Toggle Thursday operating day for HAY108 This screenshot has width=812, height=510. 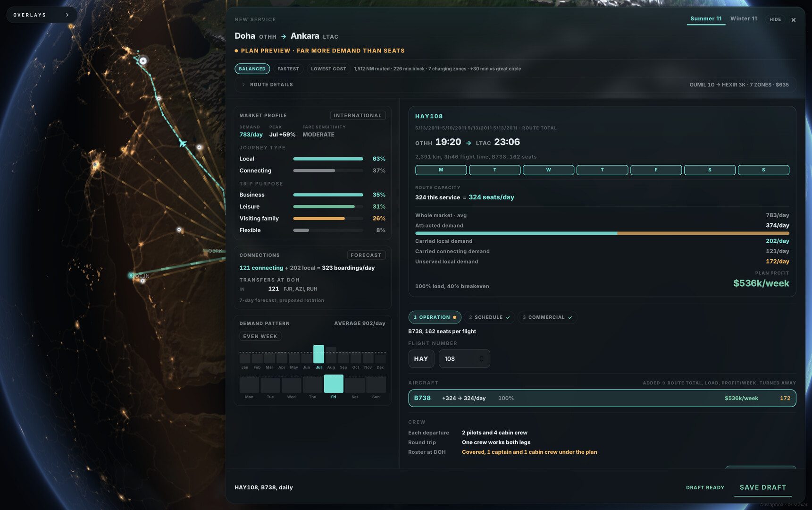pyautogui.click(x=603, y=170)
